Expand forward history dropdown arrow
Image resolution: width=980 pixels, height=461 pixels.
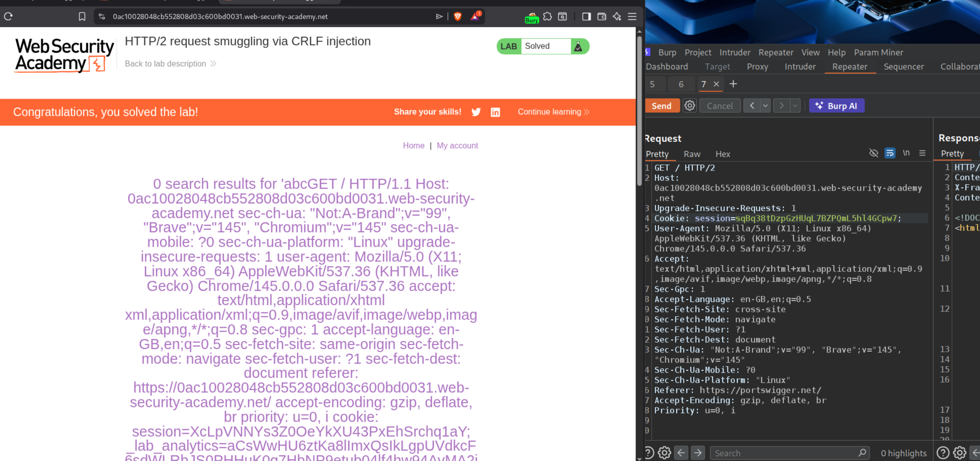click(795, 106)
